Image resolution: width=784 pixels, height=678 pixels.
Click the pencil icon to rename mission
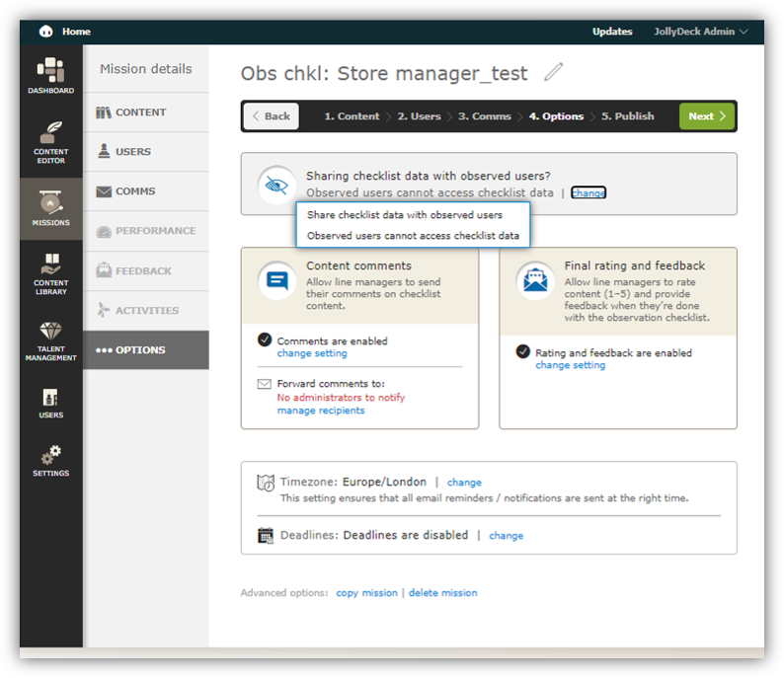(x=553, y=72)
